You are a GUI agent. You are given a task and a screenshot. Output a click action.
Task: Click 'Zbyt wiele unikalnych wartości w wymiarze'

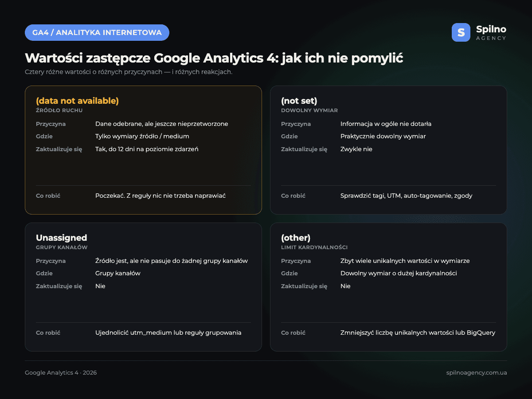[405, 261]
